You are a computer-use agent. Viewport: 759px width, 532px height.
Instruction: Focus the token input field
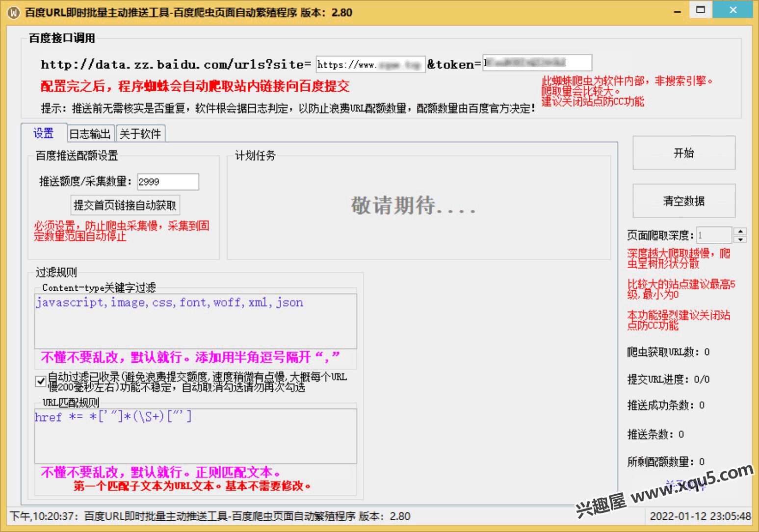(537, 63)
